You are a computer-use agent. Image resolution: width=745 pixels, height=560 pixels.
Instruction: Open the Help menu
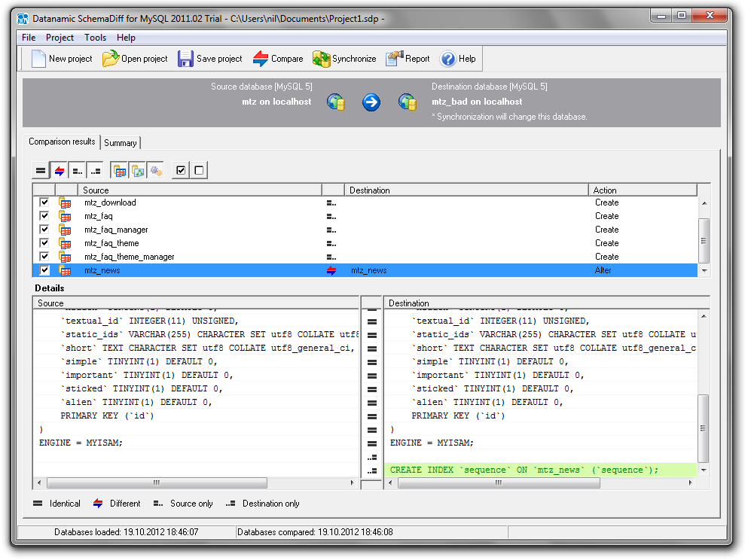point(126,38)
